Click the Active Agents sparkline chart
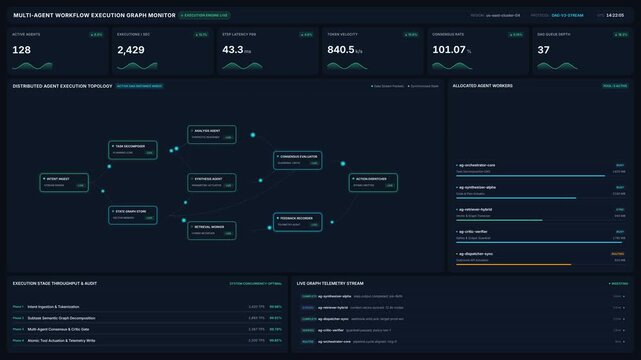Viewport: 641px width, 360px height. (x=32, y=66)
